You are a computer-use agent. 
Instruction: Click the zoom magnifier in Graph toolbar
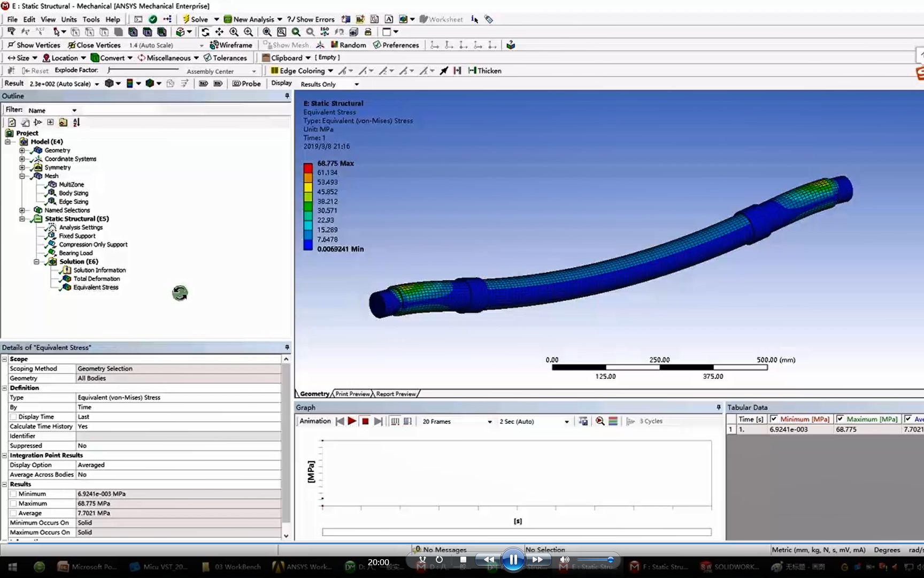click(x=600, y=421)
